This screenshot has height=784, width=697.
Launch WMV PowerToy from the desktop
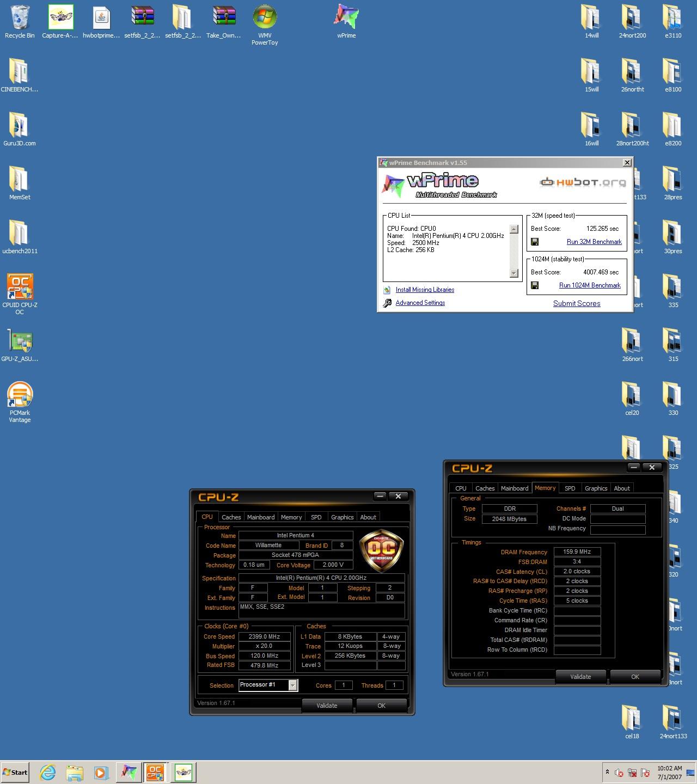(265, 25)
